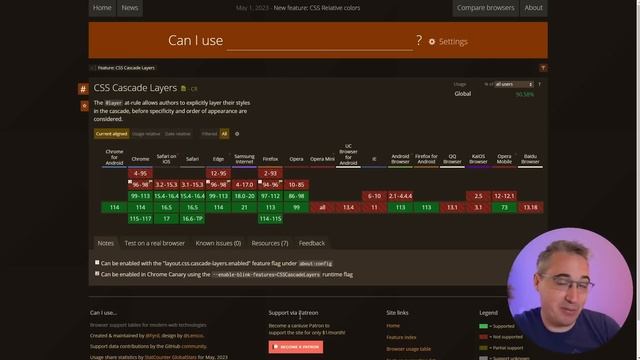The image size is (640, 360).
Task: Open table options gear beside the All button
Action: (237, 134)
